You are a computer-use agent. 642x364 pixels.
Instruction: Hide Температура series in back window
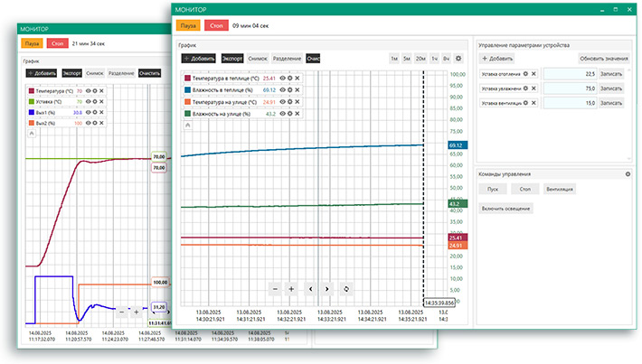click(88, 91)
